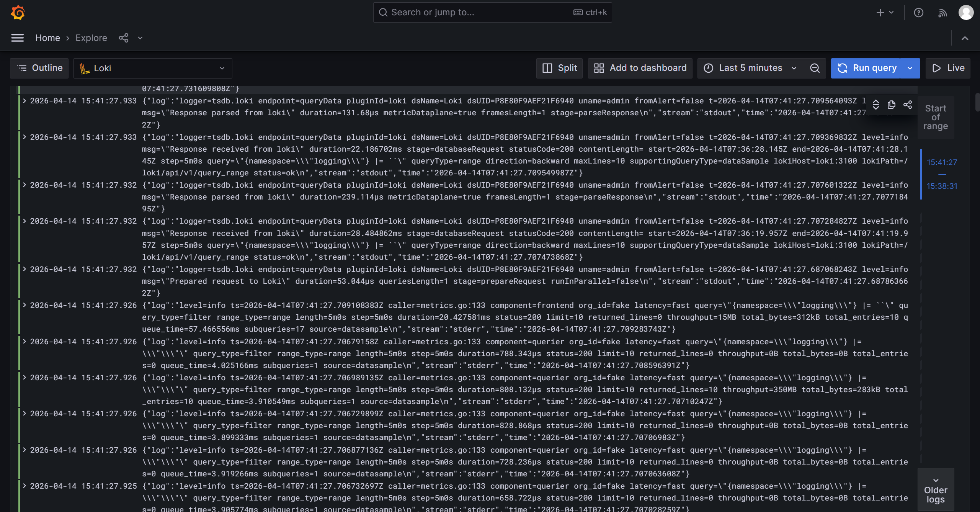The height and width of the screenshot is (512, 980).
Task: Click "returned_lines=10" in the 808.132µs row
Action: tap(678, 389)
